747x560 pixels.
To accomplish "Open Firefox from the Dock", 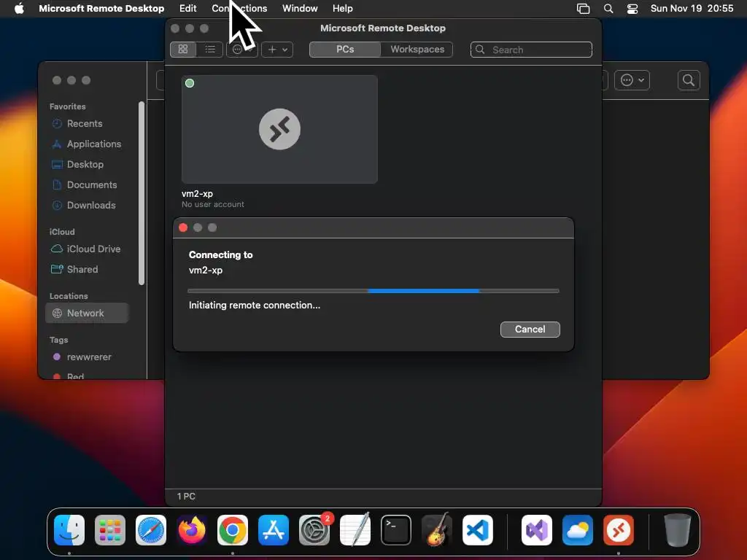I will [x=192, y=530].
